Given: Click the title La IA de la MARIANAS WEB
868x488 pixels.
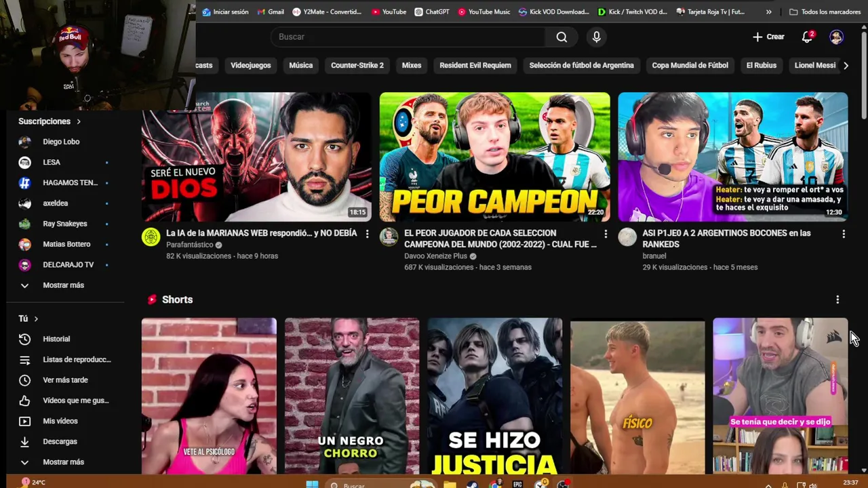Looking at the screenshot, I should point(261,233).
